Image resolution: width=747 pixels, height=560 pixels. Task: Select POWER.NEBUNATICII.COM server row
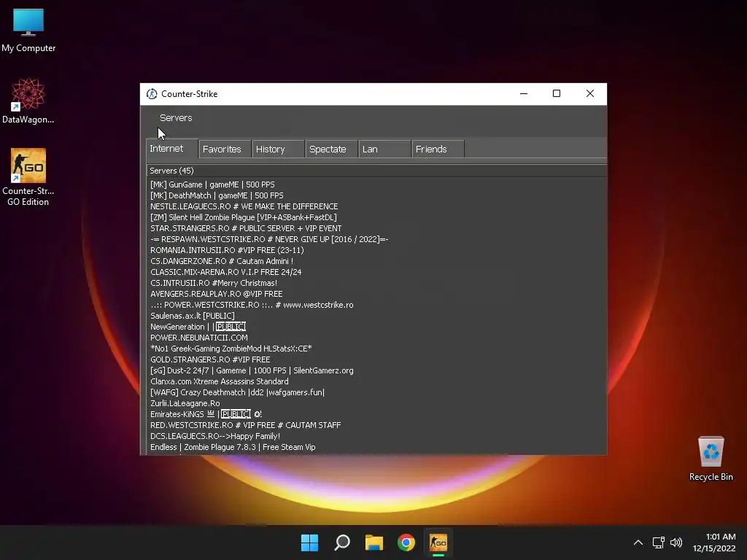[376, 338]
